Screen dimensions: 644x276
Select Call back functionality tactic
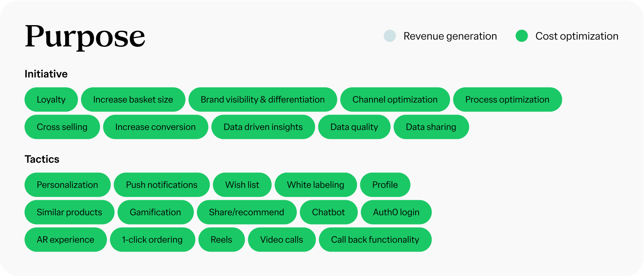(x=375, y=240)
